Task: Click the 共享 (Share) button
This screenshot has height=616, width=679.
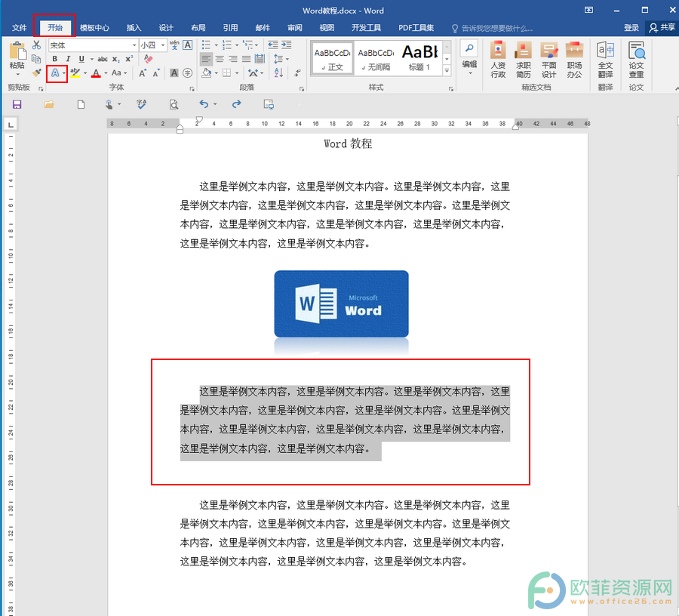Action: [662, 28]
